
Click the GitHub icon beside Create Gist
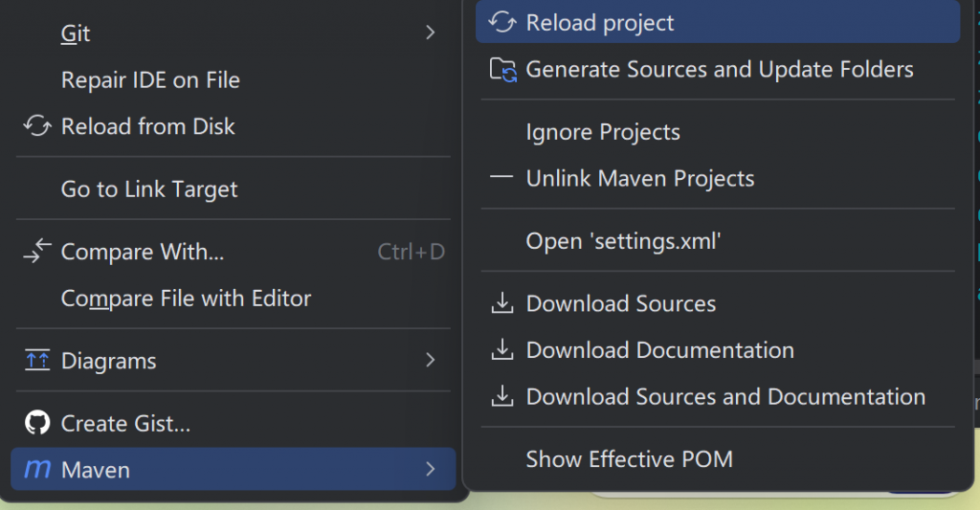(x=37, y=423)
